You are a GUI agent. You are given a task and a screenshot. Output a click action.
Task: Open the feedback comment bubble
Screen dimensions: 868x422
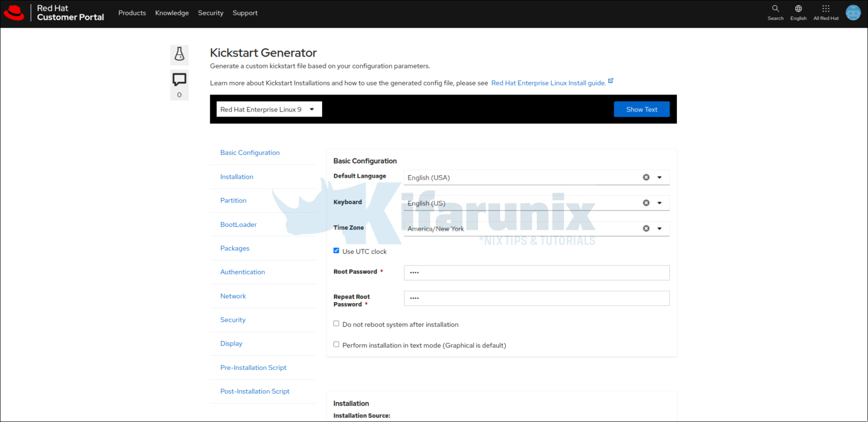[x=179, y=80]
